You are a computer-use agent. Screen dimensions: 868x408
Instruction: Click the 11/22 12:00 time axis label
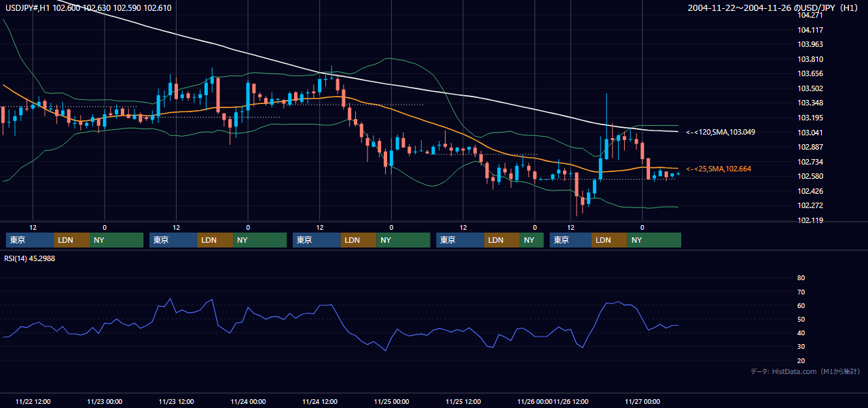pyautogui.click(x=33, y=402)
